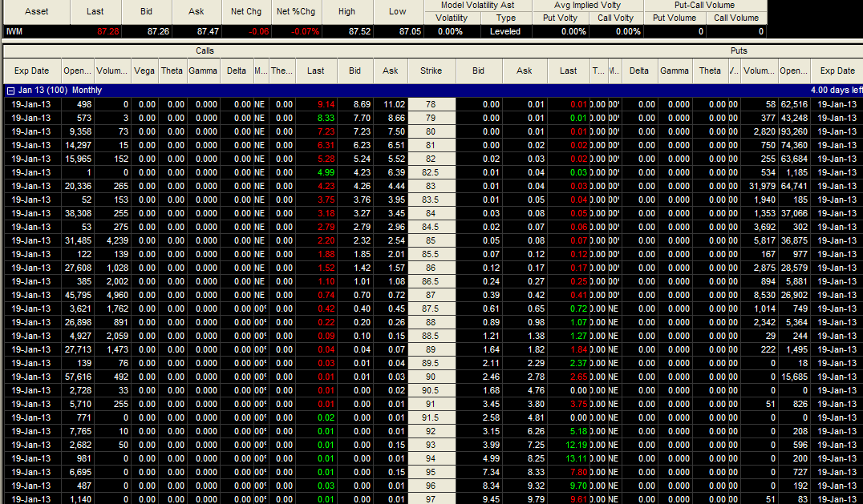Select strike 96 cell
863x504 pixels.
[431, 486]
